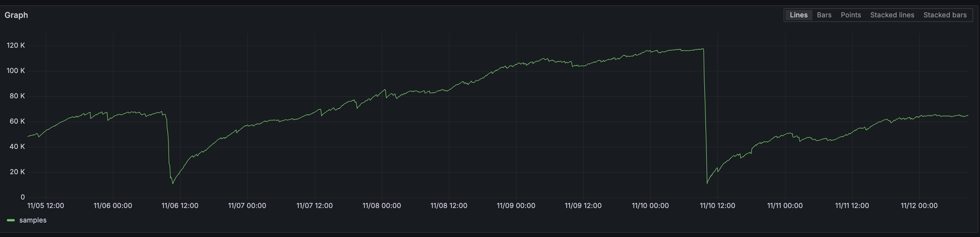Click the Graph panel title

pyautogui.click(x=16, y=15)
